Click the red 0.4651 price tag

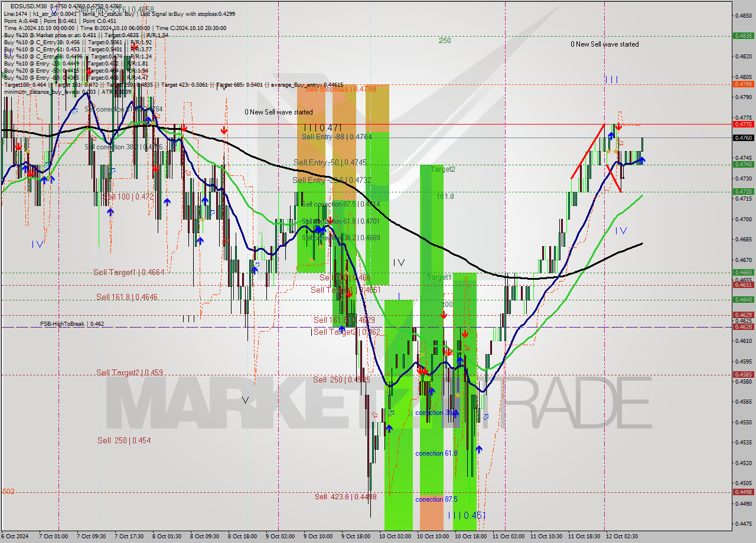tap(742, 284)
